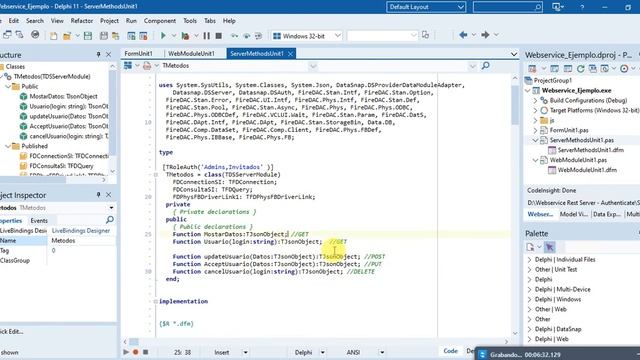Expand Build Configurations (Debug) node
This screenshot has width=640, height=360.
[x=536, y=100]
